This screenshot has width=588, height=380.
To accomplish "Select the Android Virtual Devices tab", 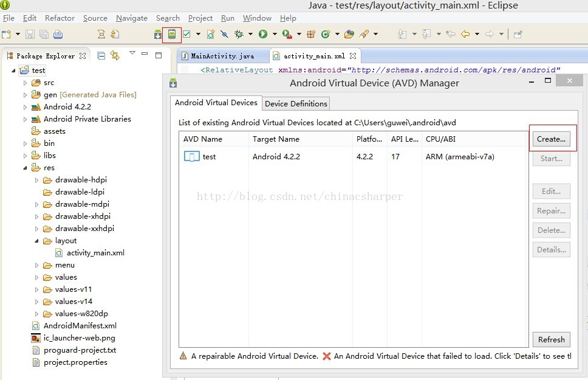I will click(216, 103).
